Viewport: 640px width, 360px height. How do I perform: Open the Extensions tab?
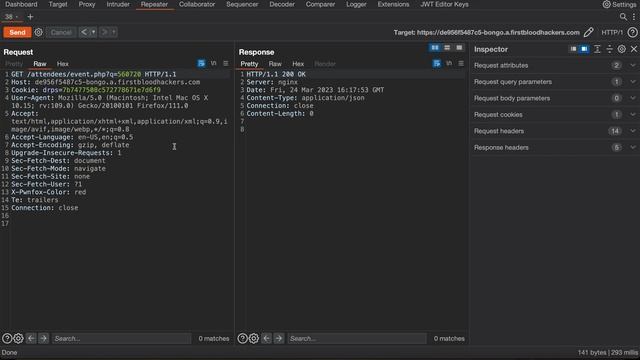point(393,4)
